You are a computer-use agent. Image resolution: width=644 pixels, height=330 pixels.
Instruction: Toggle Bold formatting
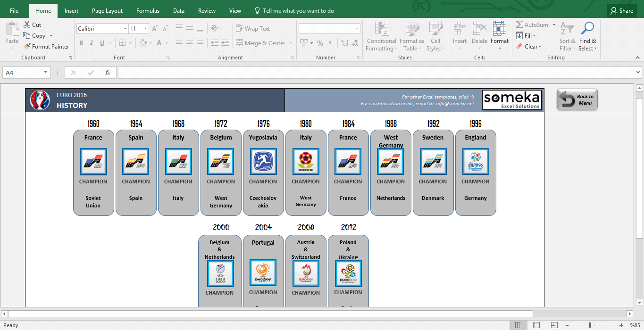pyautogui.click(x=81, y=43)
